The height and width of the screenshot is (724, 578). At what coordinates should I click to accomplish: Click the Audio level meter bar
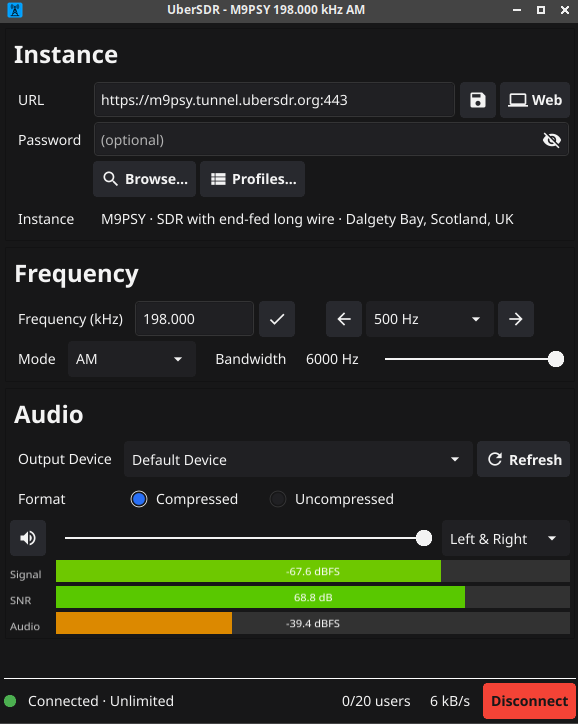313,623
